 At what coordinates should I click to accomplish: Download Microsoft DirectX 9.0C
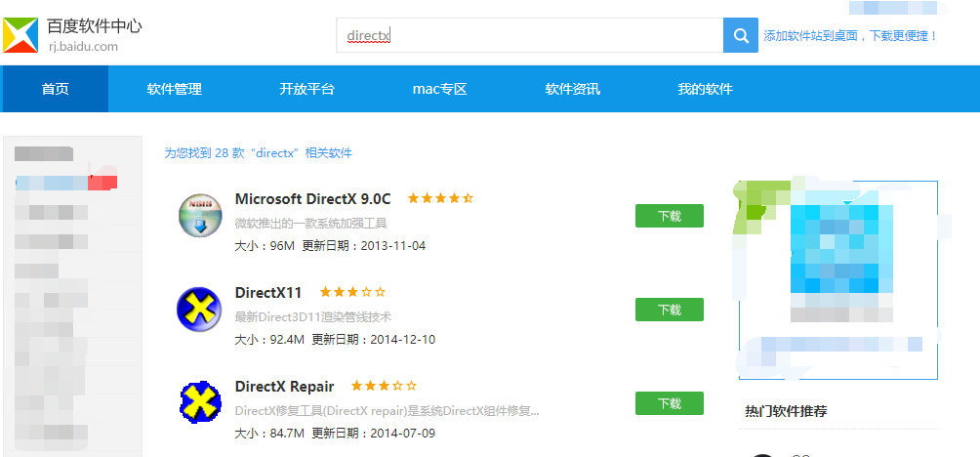point(670,217)
